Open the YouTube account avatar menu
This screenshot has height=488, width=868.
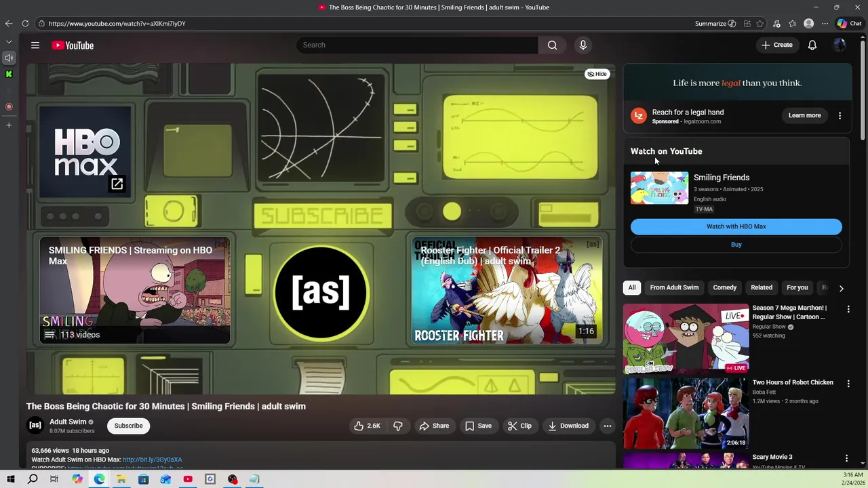point(839,45)
